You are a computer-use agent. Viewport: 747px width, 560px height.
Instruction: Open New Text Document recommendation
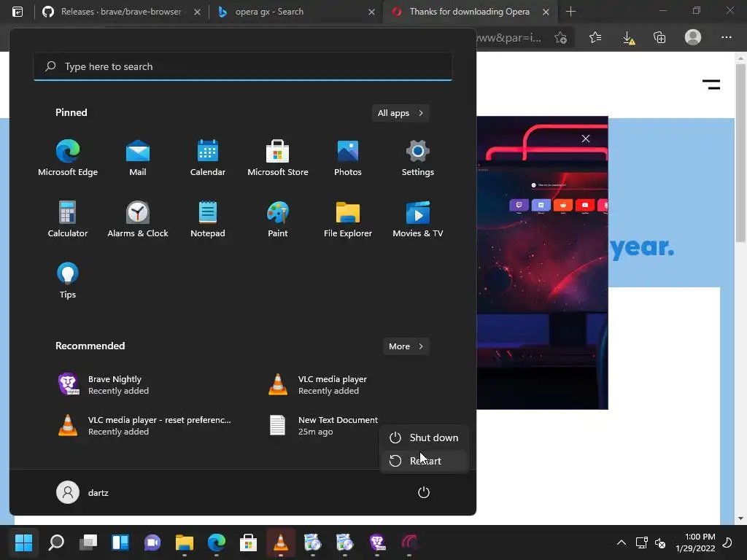pyautogui.click(x=324, y=426)
